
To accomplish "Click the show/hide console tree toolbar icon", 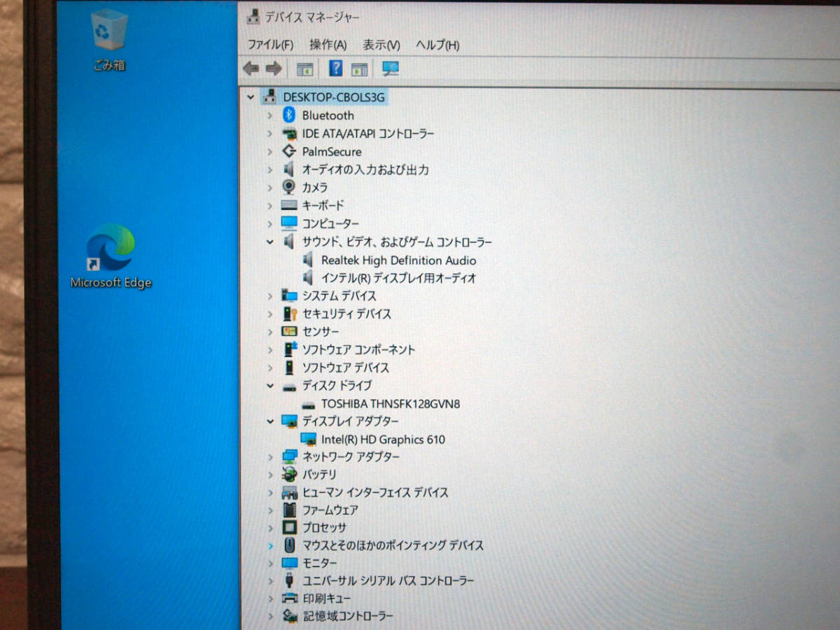I will coord(304,69).
